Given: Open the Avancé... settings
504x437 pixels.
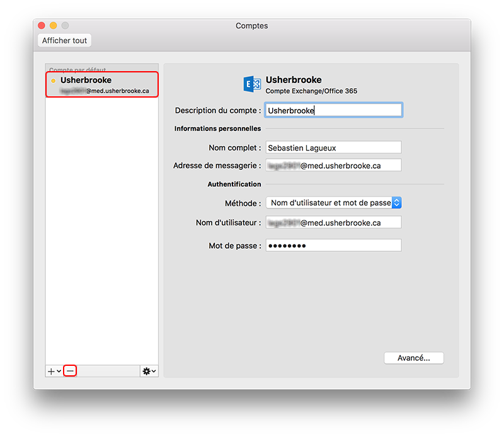Looking at the screenshot, I should click(x=413, y=358).
